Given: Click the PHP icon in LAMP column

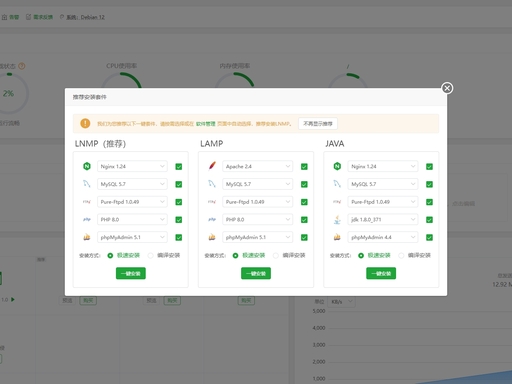Looking at the screenshot, I should click(x=212, y=219).
